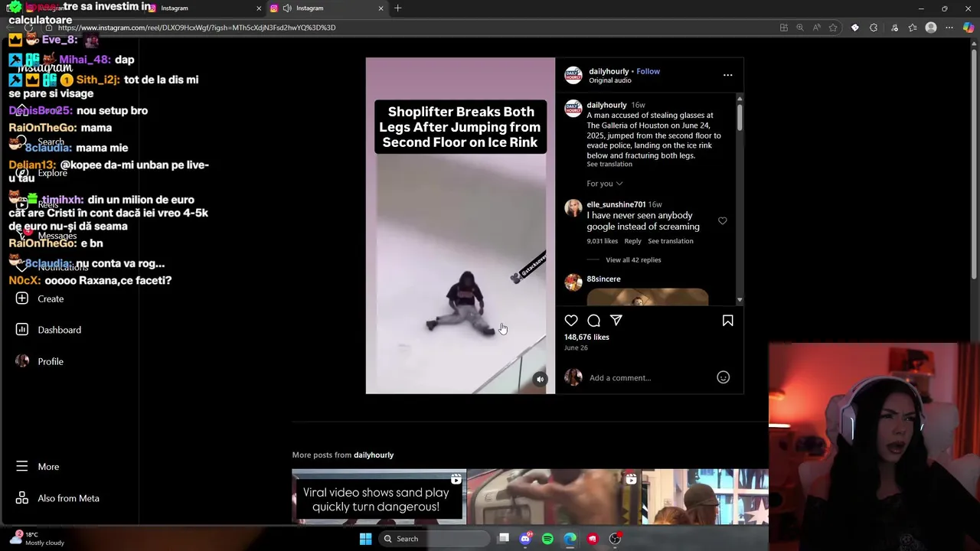Open the More hamburger menu
Viewport: 980px width, 551px height.
(38, 466)
